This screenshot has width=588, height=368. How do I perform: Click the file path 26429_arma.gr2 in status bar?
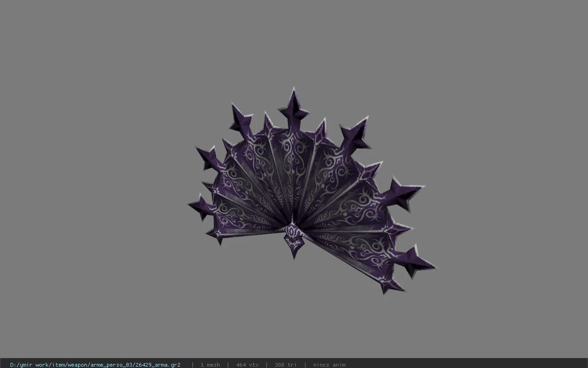tap(95, 365)
